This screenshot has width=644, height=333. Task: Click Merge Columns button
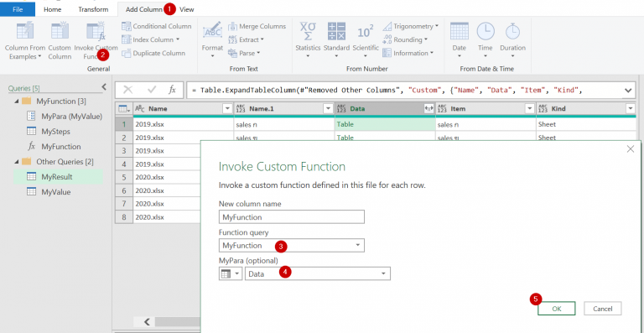257,26
